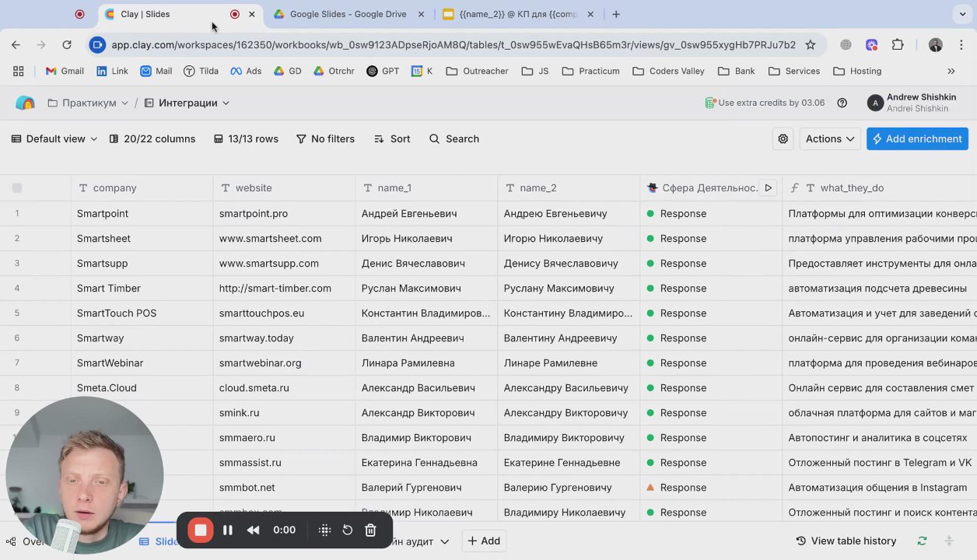Bookmark this page with the star icon

811,45
